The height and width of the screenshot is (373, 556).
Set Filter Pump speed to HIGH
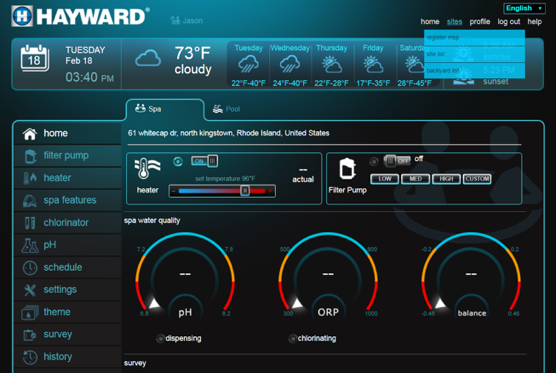446,179
